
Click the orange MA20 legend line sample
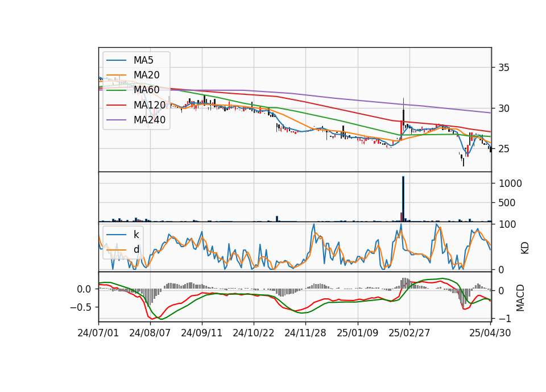pyautogui.click(x=116, y=75)
